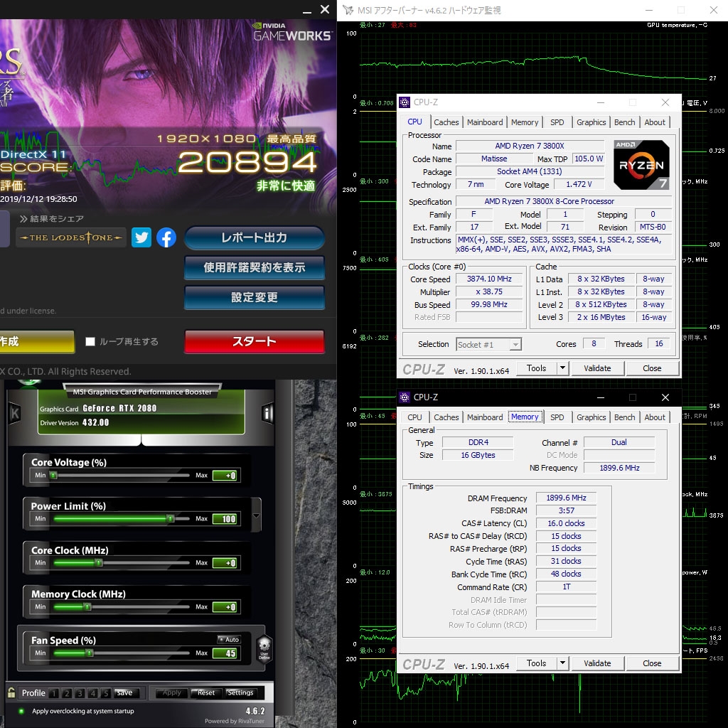Switch to Bench tab in upper CPU-Z
The width and height of the screenshot is (728, 728).
(624, 122)
